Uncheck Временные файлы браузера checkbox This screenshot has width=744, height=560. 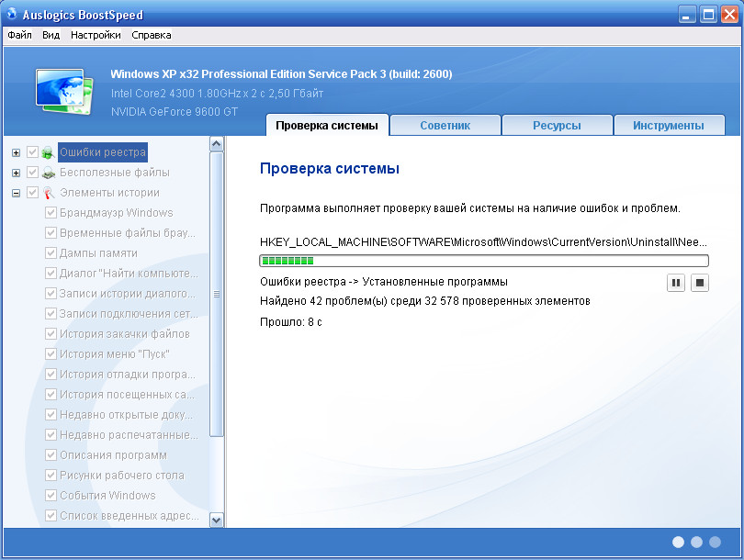pos(51,233)
